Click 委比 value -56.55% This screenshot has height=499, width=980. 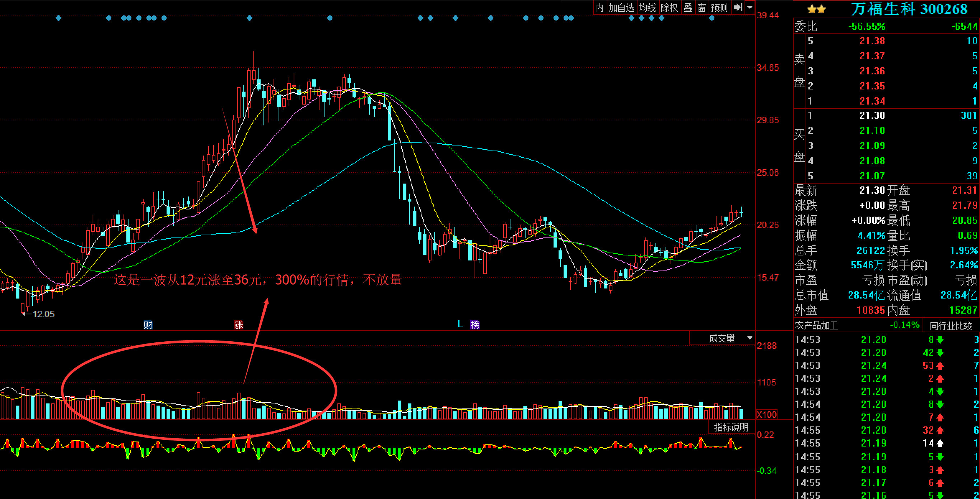tap(867, 26)
